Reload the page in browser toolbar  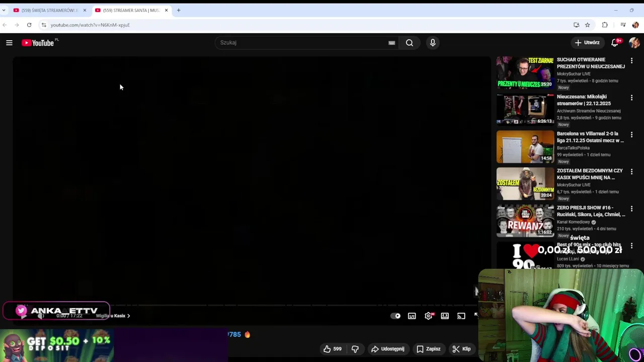click(29, 25)
